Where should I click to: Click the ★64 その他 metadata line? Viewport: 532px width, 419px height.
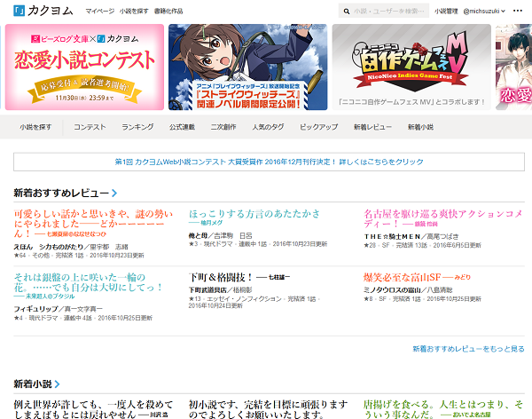pyautogui.click(x=79, y=255)
